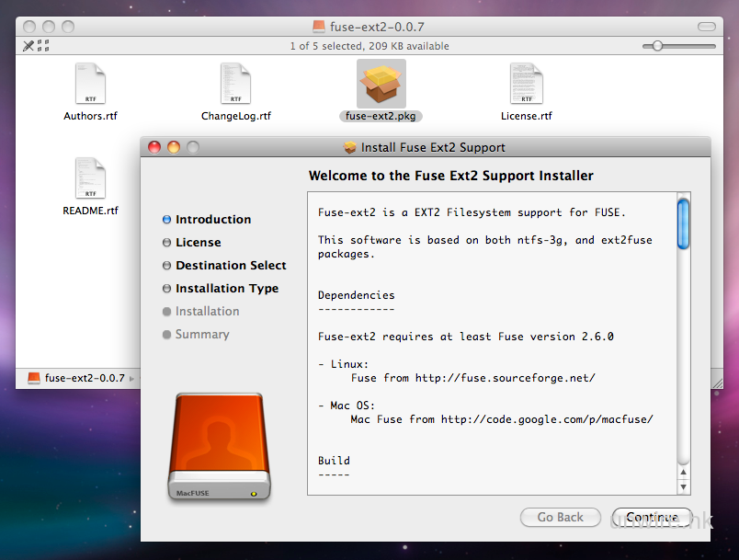
Task: Click the icon view grid indicator
Action: click(x=43, y=45)
